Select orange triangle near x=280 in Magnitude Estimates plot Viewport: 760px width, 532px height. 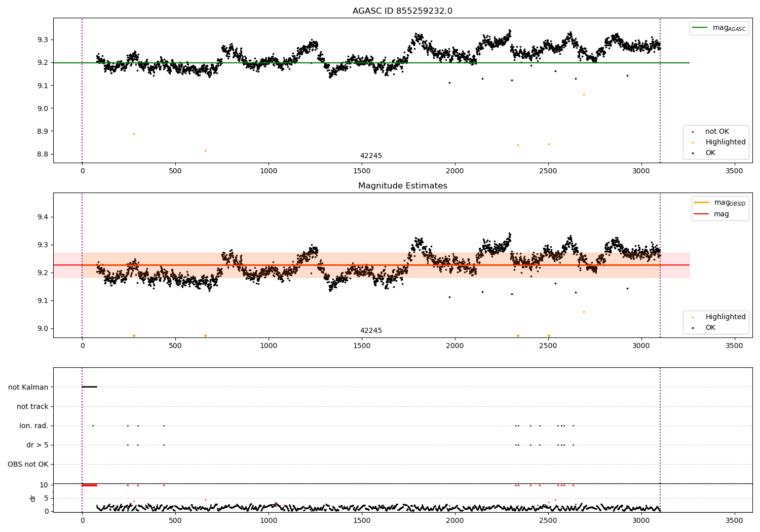[134, 336]
